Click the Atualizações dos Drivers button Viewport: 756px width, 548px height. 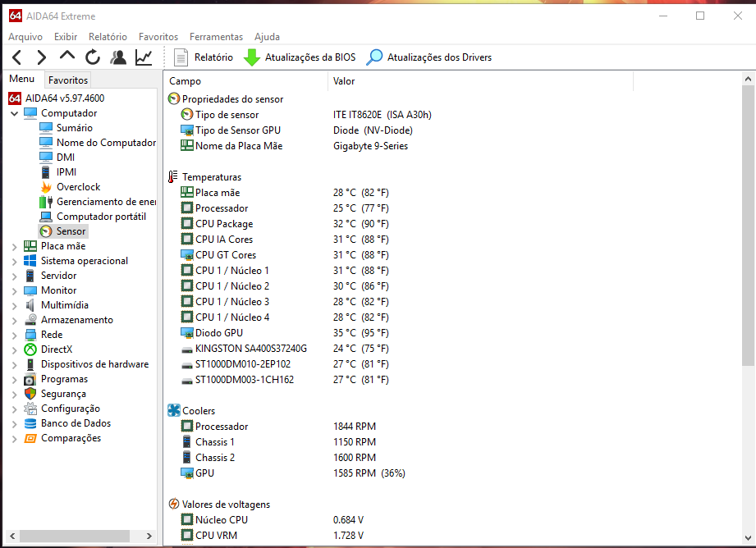[x=429, y=57]
